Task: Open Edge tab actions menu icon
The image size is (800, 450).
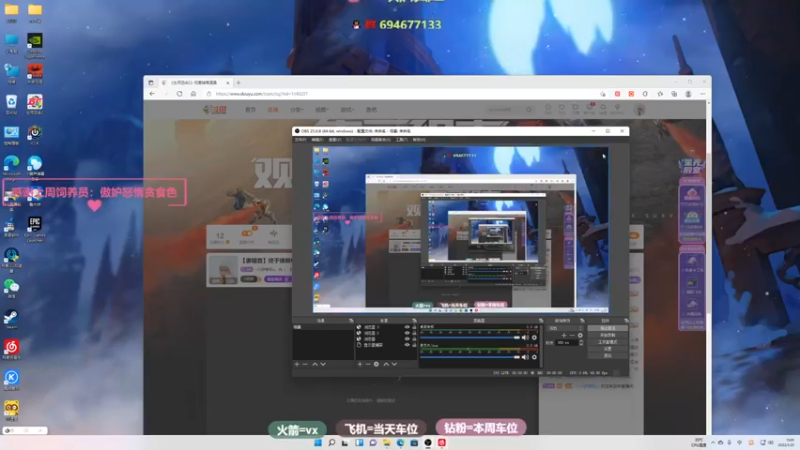Action: [x=151, y=82]
